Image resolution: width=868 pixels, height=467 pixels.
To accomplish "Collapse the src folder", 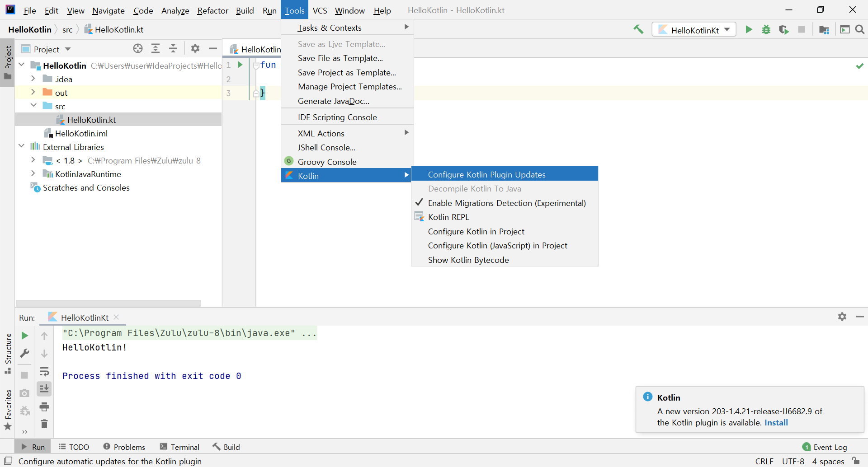I will (x=33, y=106).
